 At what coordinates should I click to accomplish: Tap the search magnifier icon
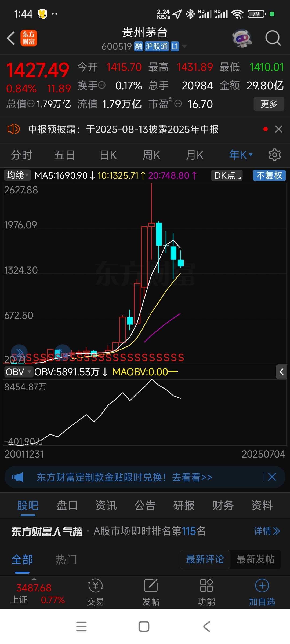(x=273, y=38)
